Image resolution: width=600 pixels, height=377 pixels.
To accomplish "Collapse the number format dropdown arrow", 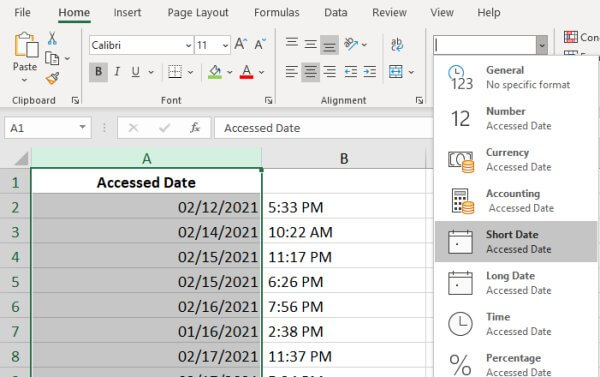I will 541,46.
